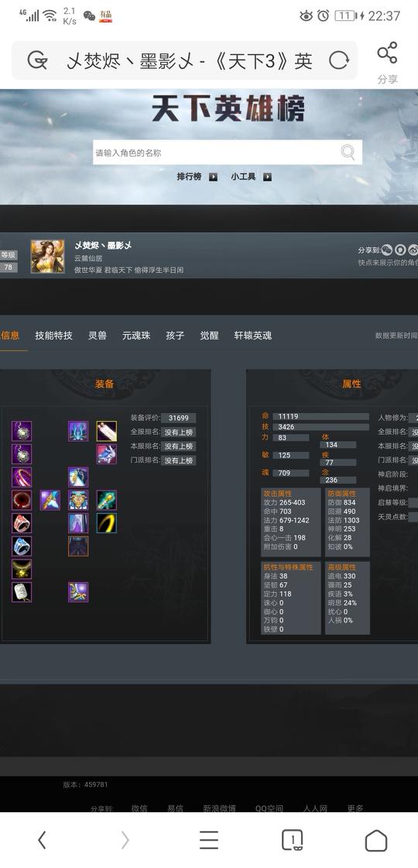Switch to the 技能特技 tab
This screenshot has width=418, height=868.
click(x=53, y=336)
